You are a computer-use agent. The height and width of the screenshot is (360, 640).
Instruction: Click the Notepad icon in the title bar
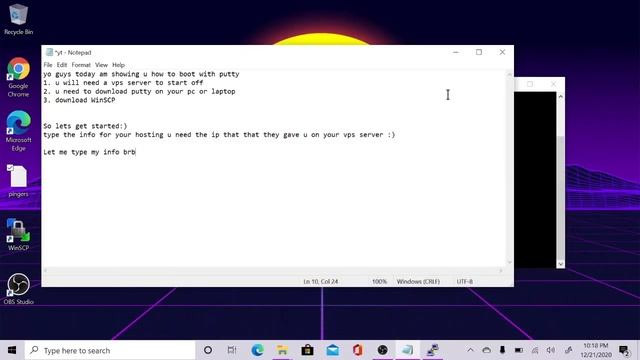tap(49, 52)
